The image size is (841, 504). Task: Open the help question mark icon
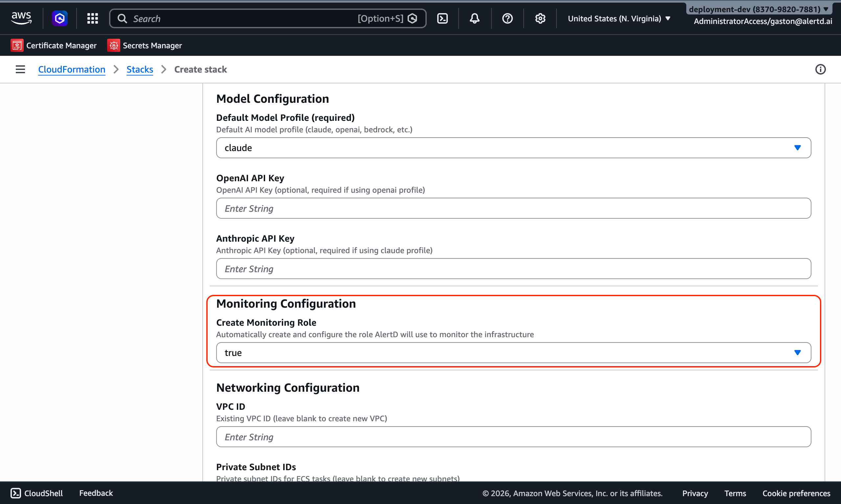point(507,18)
